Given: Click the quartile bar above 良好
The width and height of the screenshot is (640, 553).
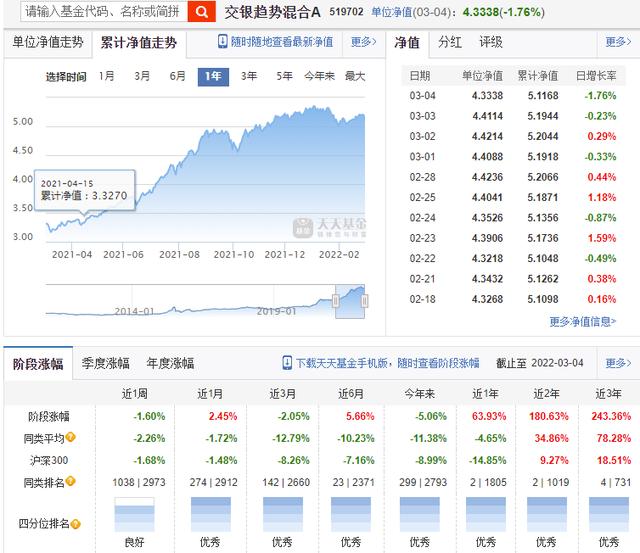Looking at the screenshot, I should tap(135, 514).
